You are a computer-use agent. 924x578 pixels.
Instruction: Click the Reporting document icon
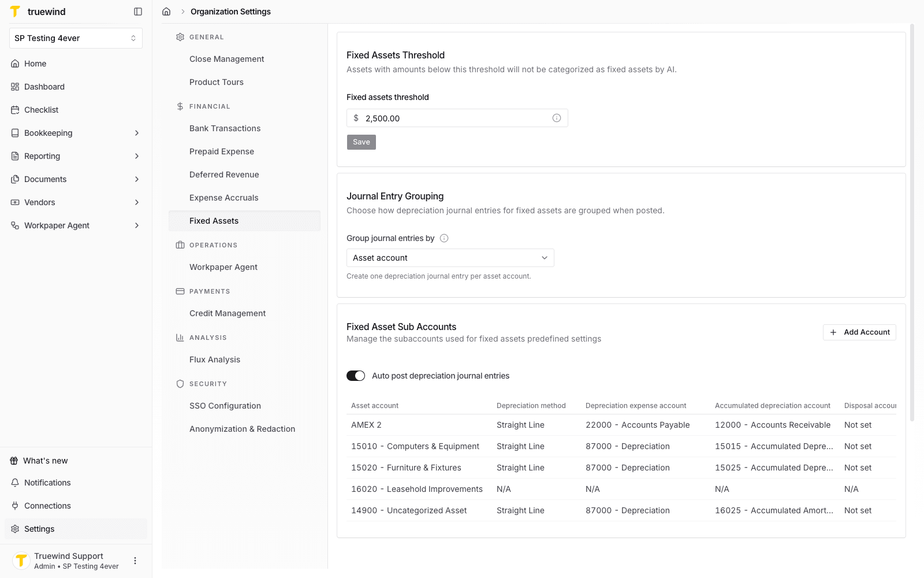click(15, 156)
